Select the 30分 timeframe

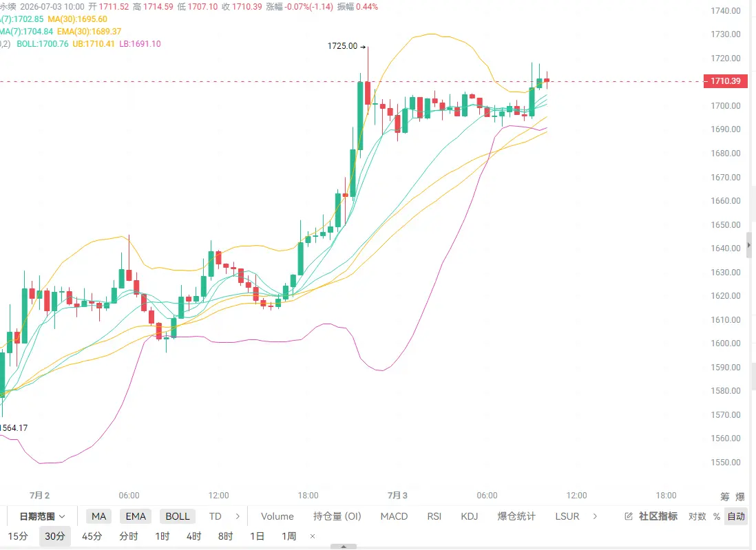point(55,536)
